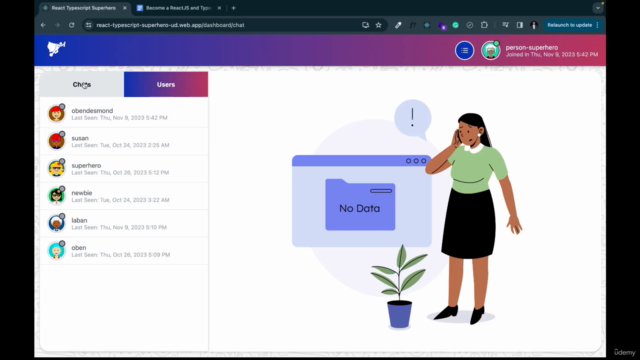
Task: Close the React Typescript Superhero tab
Action: [124, 8]
